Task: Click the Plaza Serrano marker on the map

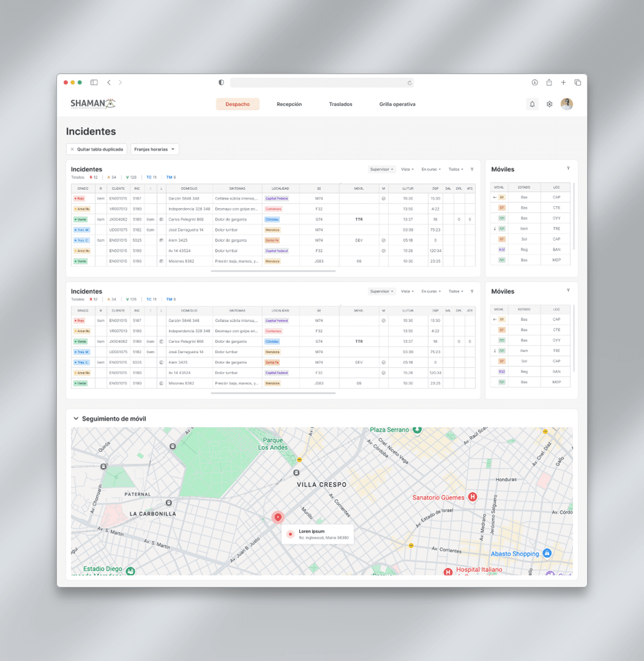Action: tap(417, 430)
